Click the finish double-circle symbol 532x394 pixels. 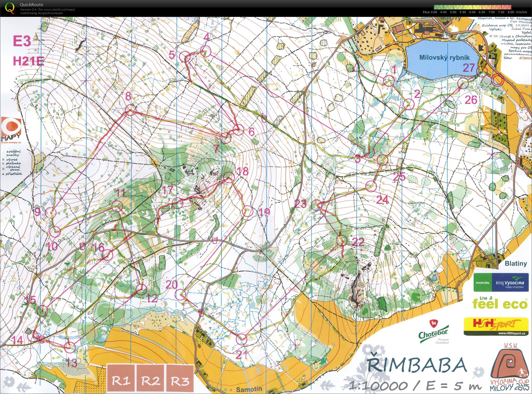(x=497, y=80)
